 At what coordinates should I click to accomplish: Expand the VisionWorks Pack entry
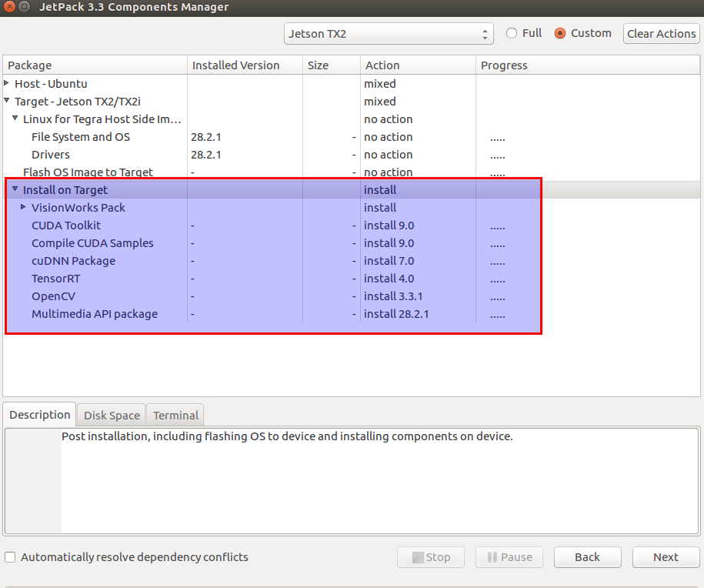[22, 207]
